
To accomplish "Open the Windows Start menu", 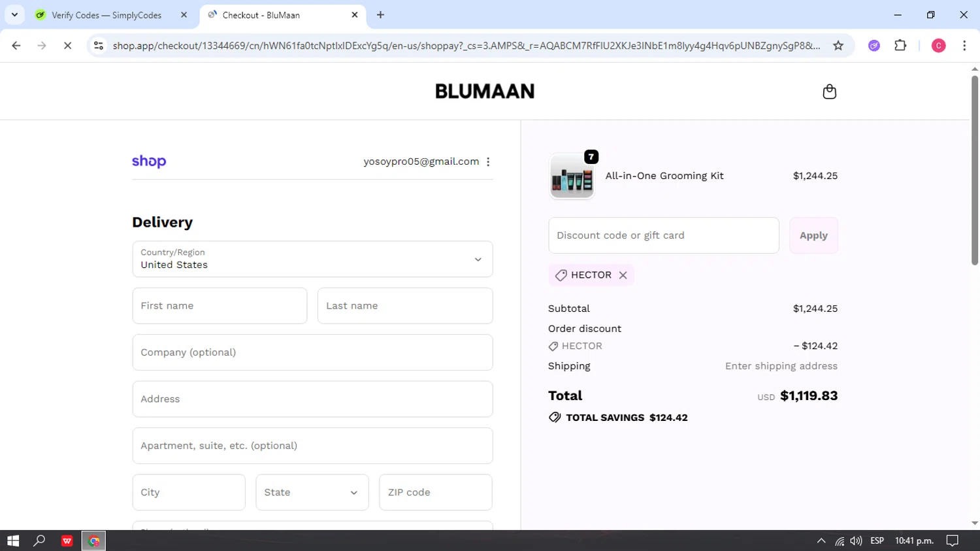I will tap(13, 541).
